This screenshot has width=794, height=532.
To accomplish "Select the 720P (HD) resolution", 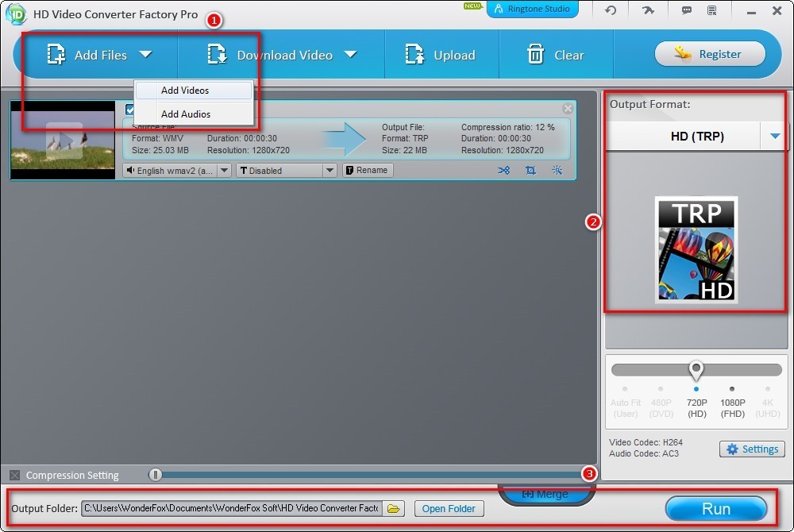I will (x=697, y=407).
